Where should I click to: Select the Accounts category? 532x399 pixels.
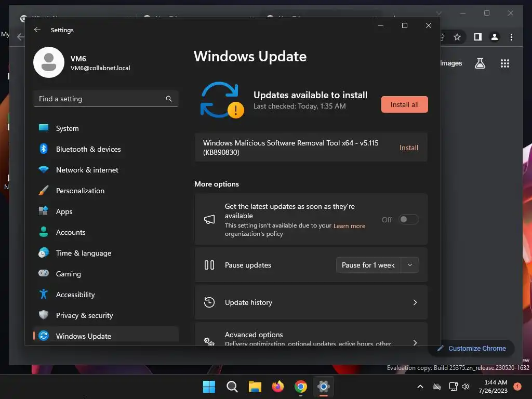[106, 232]
